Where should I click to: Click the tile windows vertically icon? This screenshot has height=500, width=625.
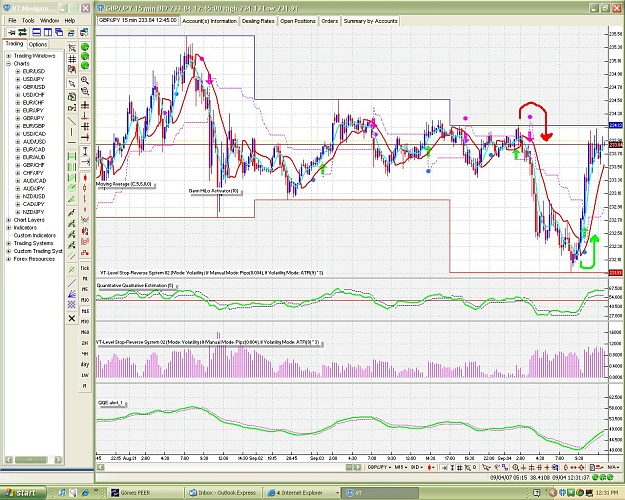coord(48,32)
